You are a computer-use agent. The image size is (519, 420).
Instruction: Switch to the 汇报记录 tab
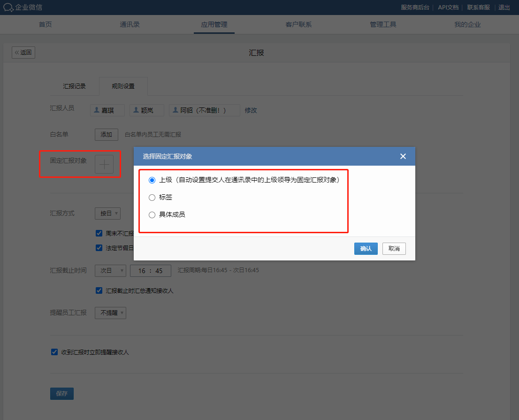tap(75, 86)
